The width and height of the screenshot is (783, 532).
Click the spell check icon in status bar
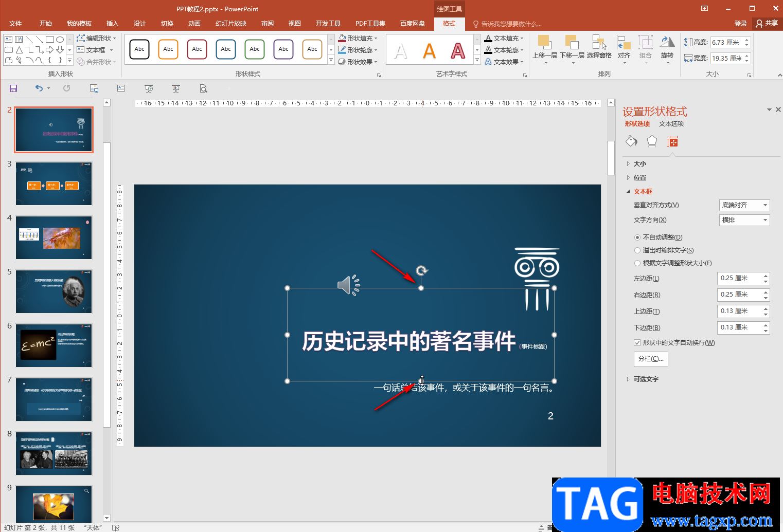(x=116, y=527)
